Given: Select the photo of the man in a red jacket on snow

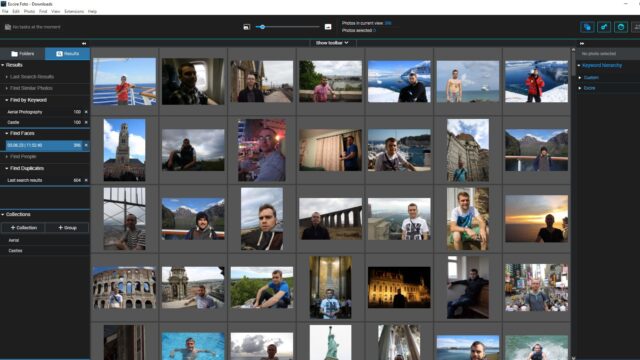Looking at the screenshot, I should coord(536,81).
